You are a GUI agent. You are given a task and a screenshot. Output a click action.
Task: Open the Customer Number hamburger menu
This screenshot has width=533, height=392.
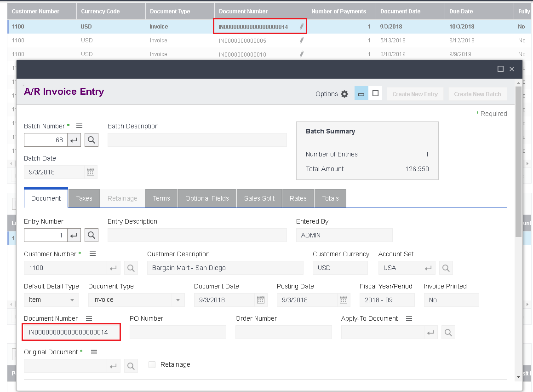[x=92, y=254]
